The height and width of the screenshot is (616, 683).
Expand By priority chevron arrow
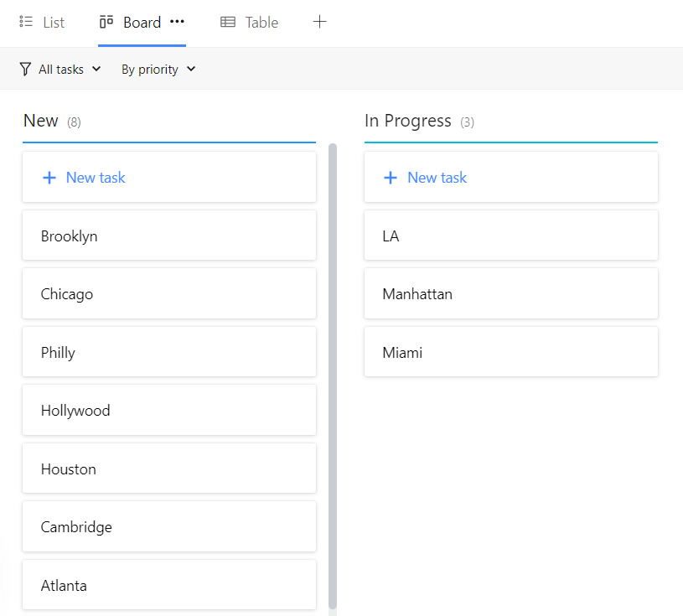click(191, 69)
